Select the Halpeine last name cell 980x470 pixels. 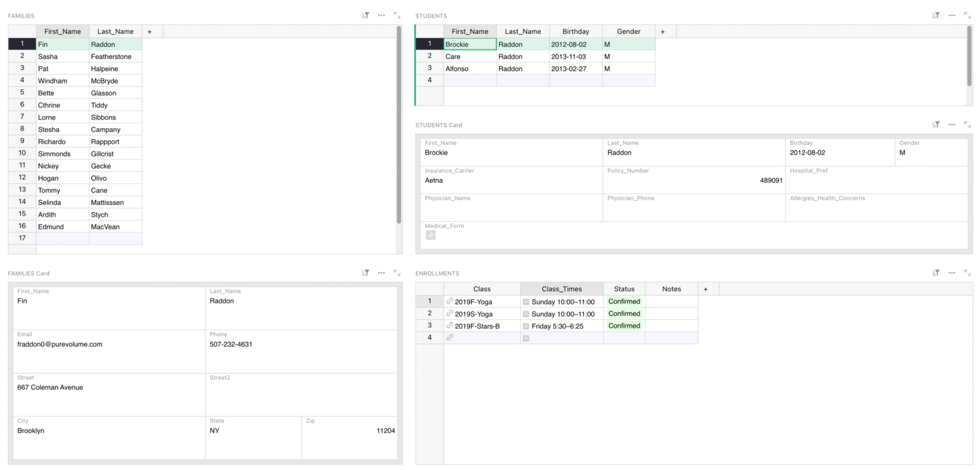(x=116, y=69)
